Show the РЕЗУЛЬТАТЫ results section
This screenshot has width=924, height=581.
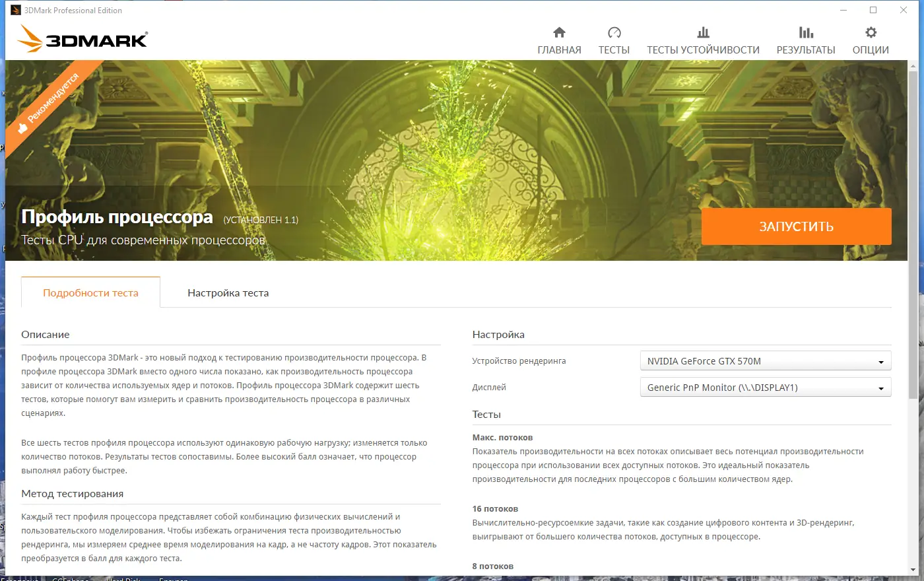pos(806,41)
